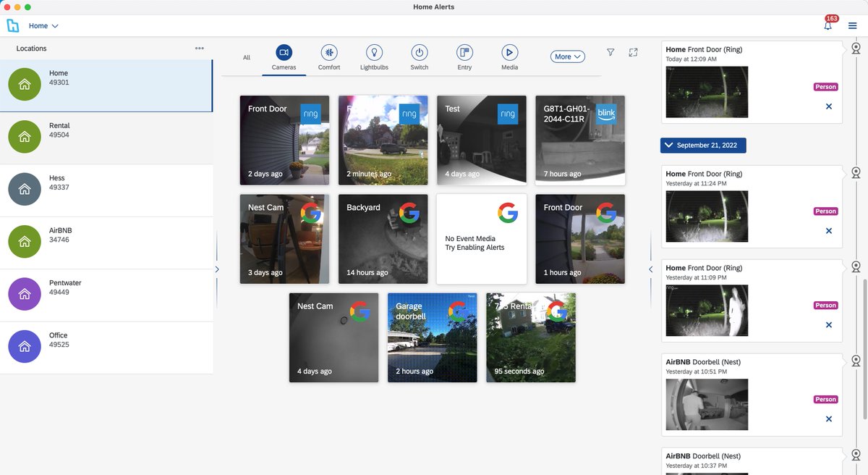
Task: Select the AirBNB 34746 location
Action: (106, 243)
